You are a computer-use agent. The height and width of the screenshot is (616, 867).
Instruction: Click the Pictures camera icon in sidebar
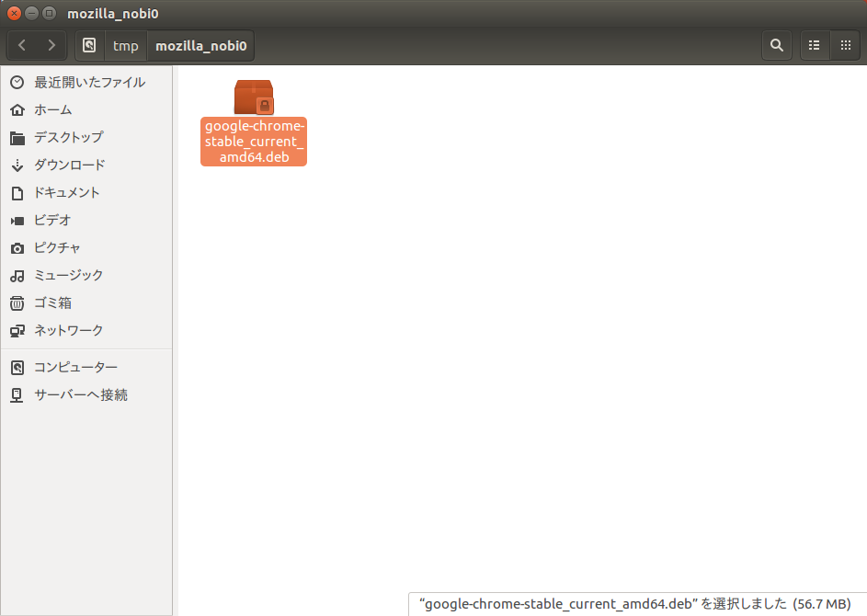point(17,248)
